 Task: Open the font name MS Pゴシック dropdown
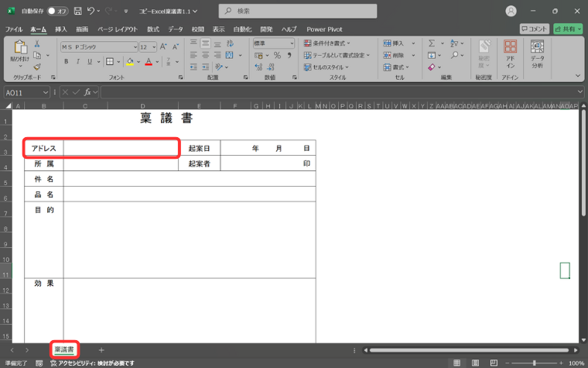click(98, 46)
